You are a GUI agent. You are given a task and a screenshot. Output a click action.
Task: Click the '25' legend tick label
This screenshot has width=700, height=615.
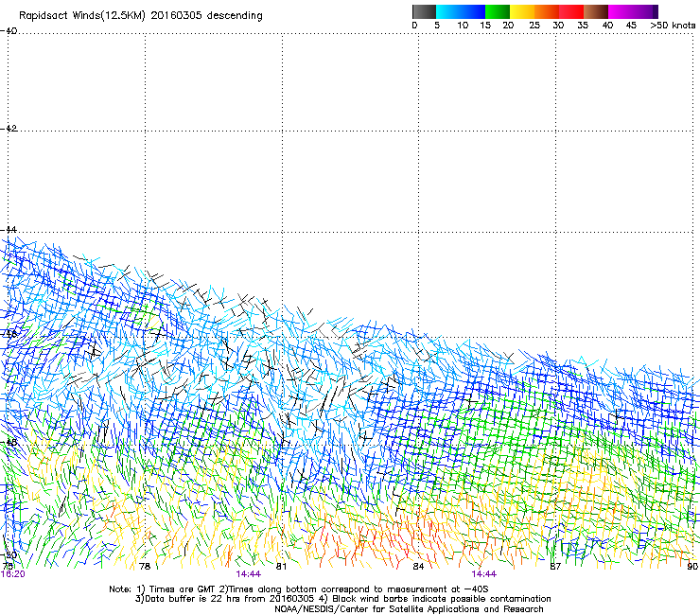click(534, 26)
